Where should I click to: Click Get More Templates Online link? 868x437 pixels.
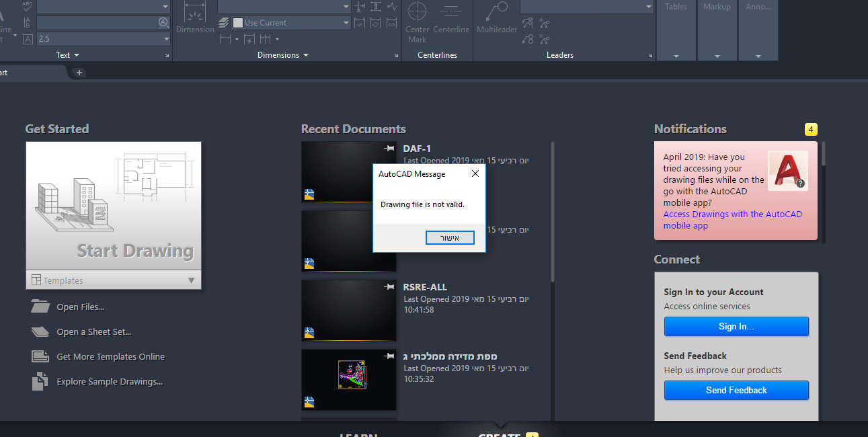click(111, 357)
